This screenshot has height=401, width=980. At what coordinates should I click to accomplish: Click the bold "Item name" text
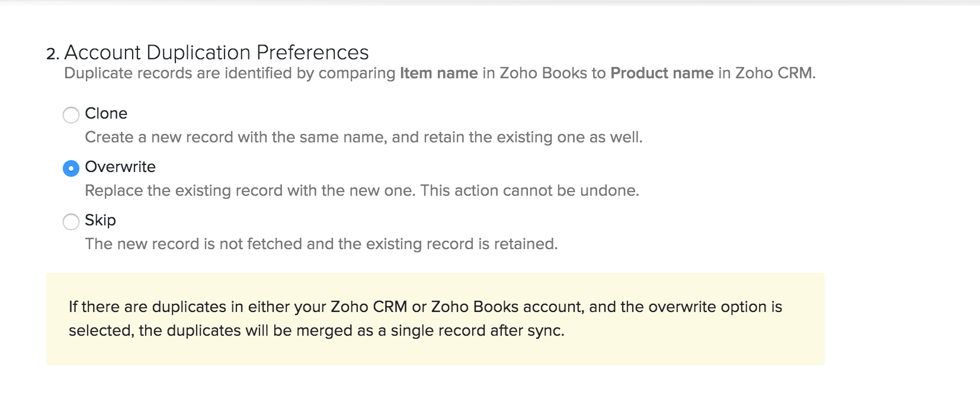[438, 73]
